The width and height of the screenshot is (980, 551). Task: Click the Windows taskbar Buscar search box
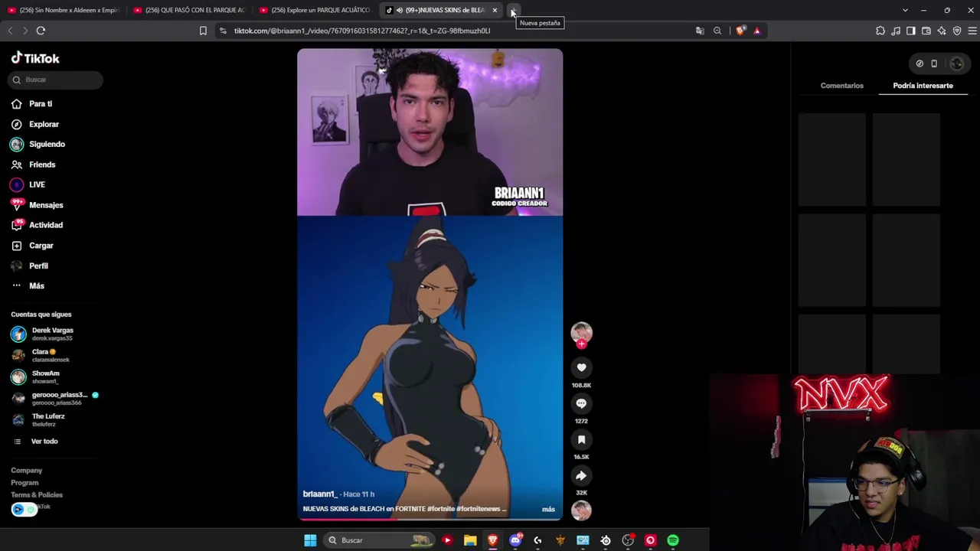tap(379, 540)
